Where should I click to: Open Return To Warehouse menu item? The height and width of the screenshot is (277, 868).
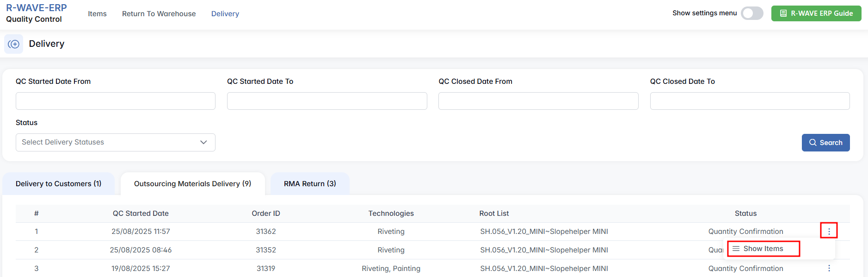[159, 14]
